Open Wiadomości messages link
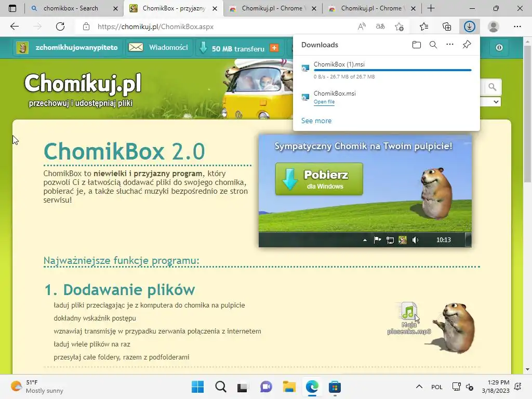This screenshot has width=532, height=399. (168, 47)
